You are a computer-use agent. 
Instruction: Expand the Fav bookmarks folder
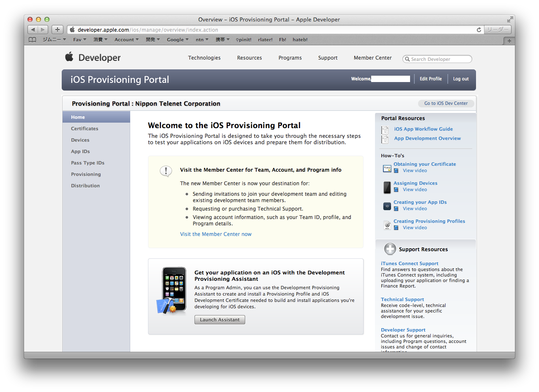click(79, 40)
